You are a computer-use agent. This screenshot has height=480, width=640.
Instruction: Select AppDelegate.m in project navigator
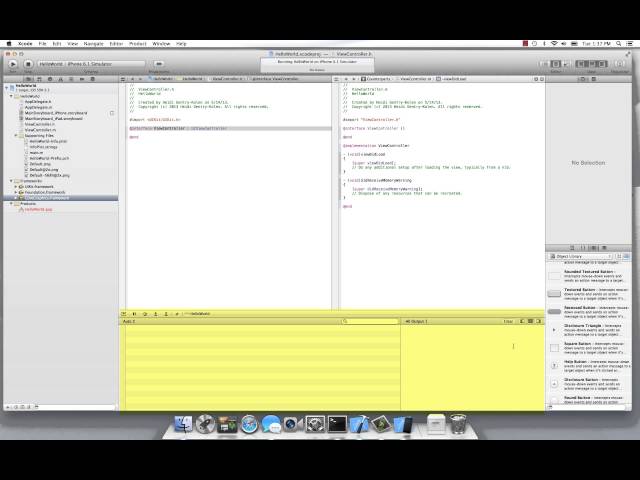[38, 107]
